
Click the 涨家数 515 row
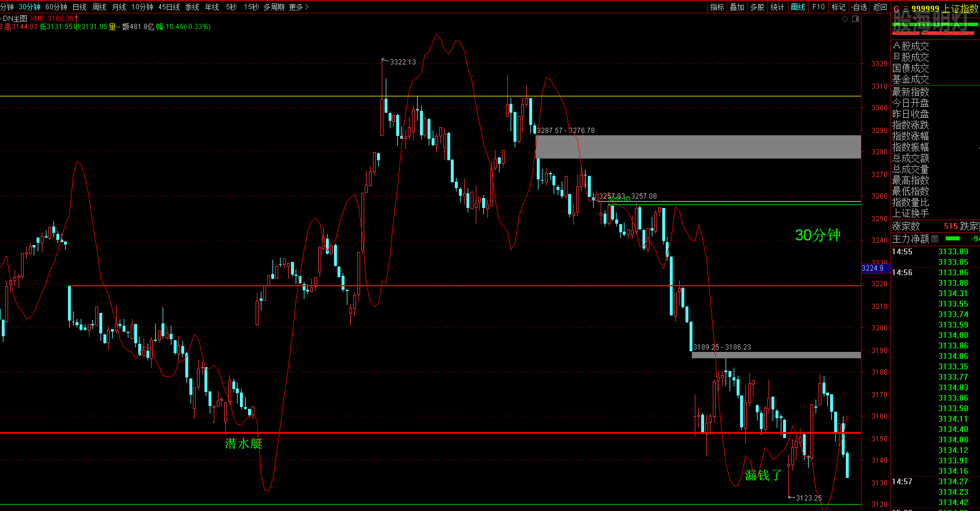click(x=925, y=226)
